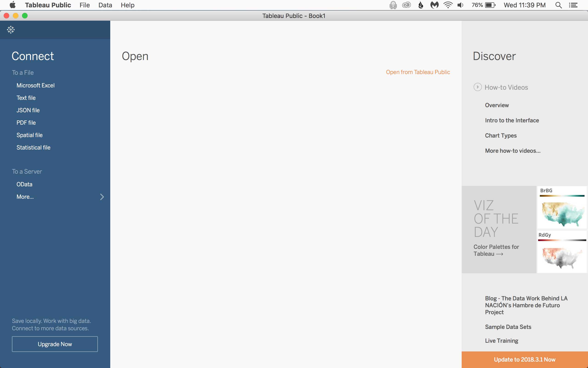Click the Creative Cloud menu bar icon
588x368 pixels.
tap(407, 5)
